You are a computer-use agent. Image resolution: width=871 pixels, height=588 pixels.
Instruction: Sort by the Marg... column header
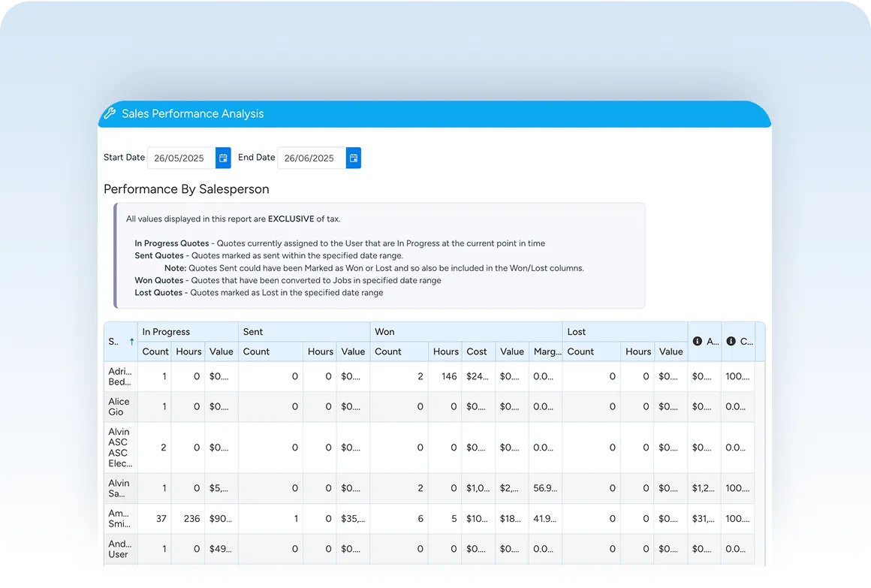(545, 351)
